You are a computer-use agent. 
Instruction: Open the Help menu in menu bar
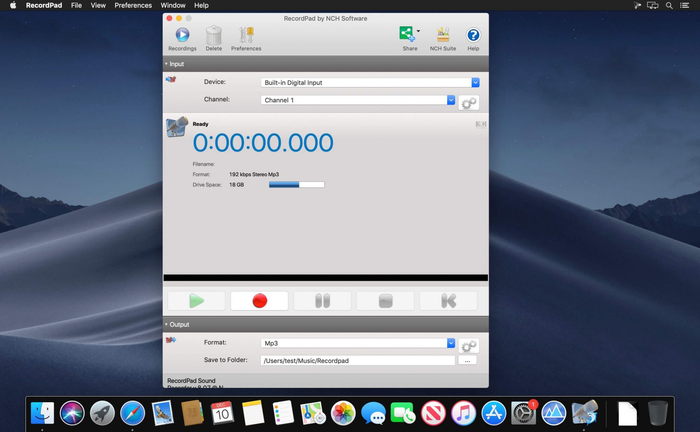click(201, 5)
